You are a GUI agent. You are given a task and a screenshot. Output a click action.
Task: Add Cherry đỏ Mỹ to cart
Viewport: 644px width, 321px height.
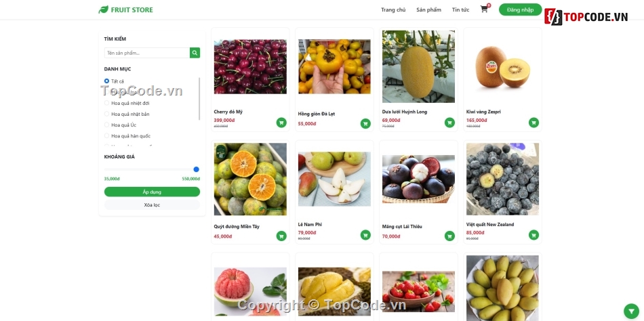281,123
